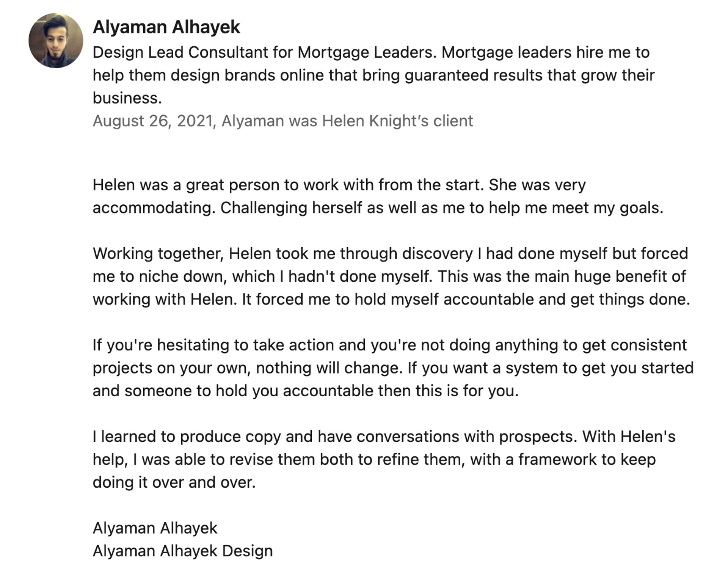Click the line "me to niche down"
Screen dimensions: 728x573
click(389, 276)
